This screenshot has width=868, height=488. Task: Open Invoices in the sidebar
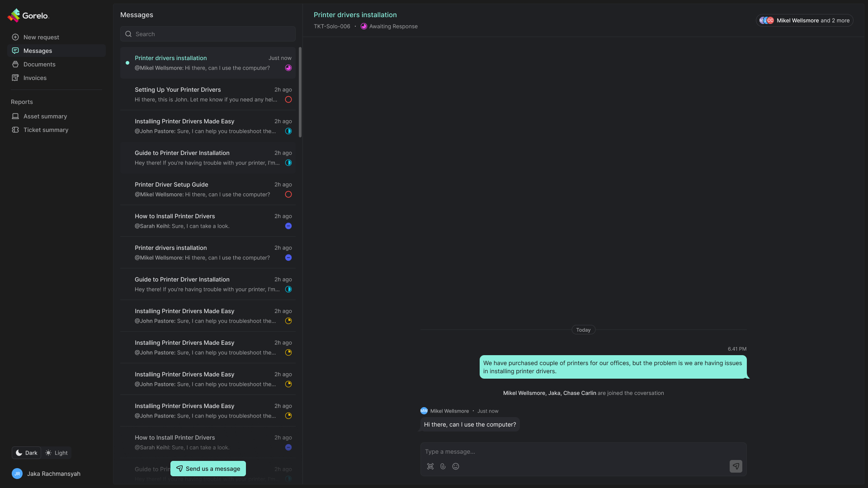[57, 78]
